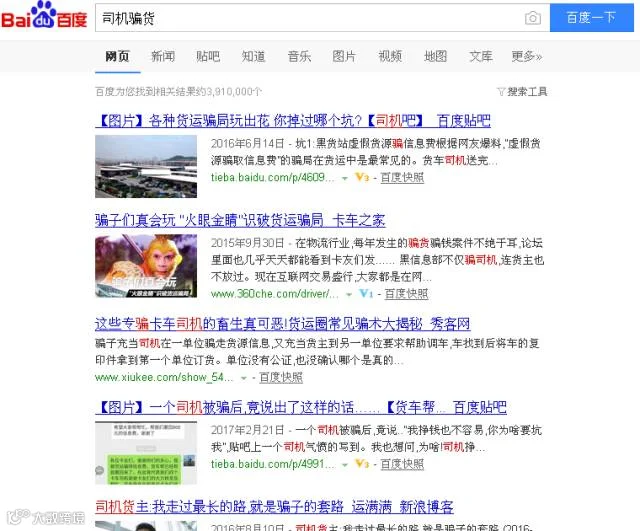
Task: Expand dropdown arrow beside www.xiukee.com URL
Action: click(x=244, y=378)
